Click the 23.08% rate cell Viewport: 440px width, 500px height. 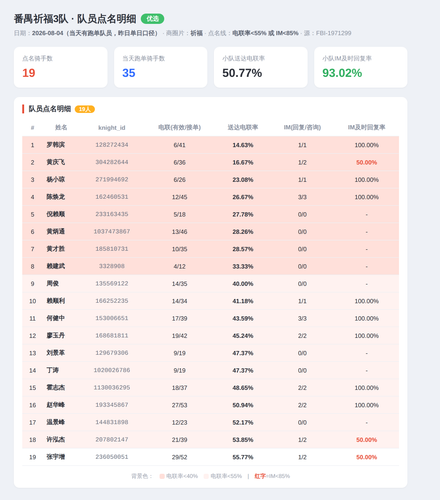243,180
